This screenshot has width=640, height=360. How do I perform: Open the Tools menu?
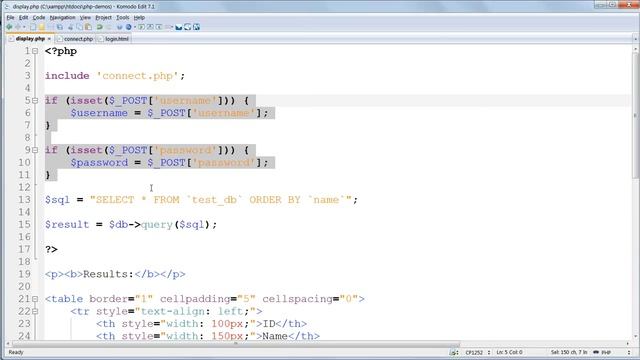pos(122,18)
